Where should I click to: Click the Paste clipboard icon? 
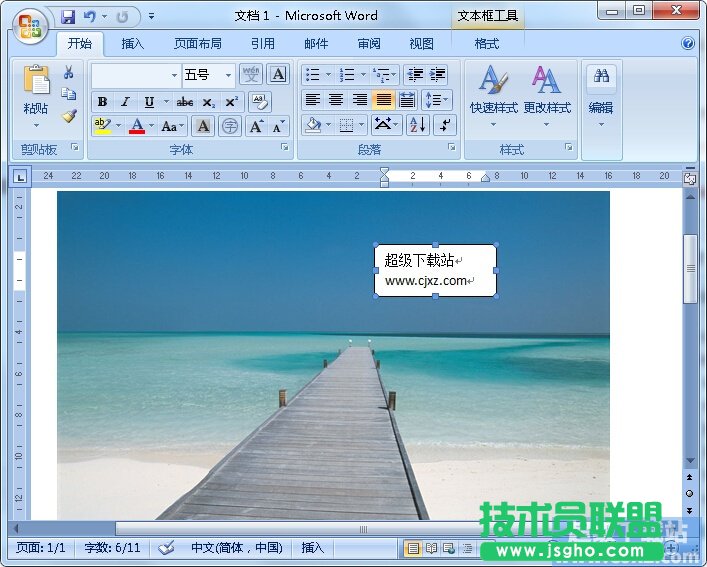[36, 80]
